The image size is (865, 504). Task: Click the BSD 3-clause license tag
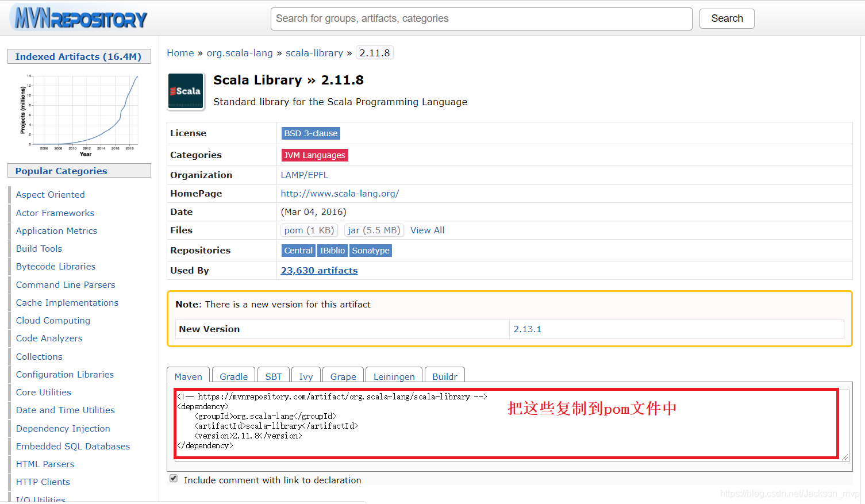click(x=311, y=133)
